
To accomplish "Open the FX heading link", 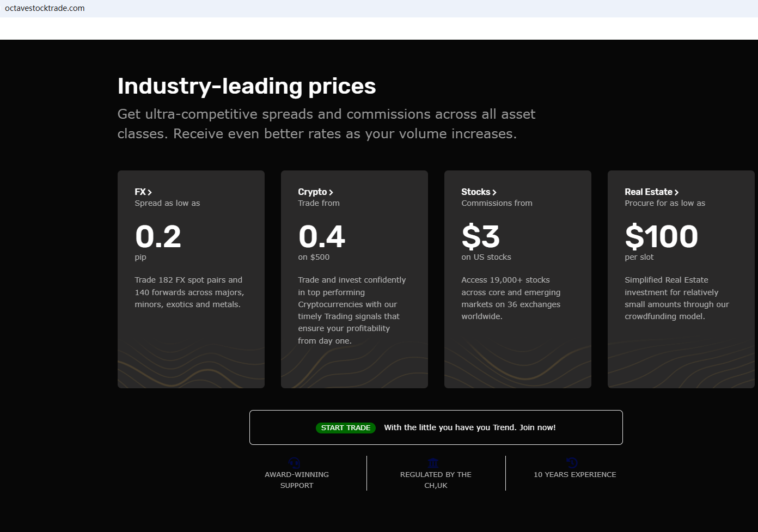I will [x=140, y=192].
